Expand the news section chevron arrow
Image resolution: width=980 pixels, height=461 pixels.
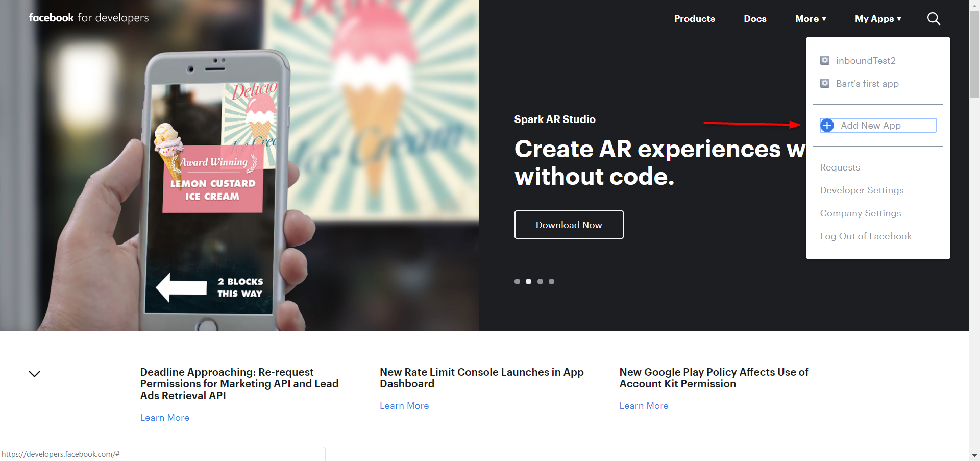[34, 374]
